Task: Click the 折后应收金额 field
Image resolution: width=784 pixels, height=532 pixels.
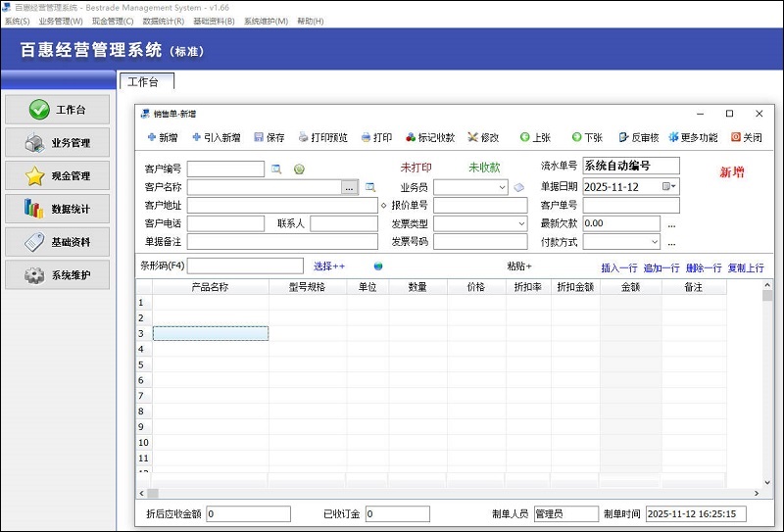Action: pyautogui.click(x=249, y=514)
